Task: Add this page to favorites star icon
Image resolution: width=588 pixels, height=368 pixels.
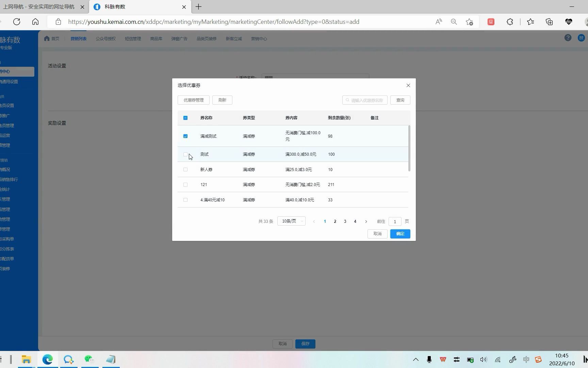Action: 470,22
